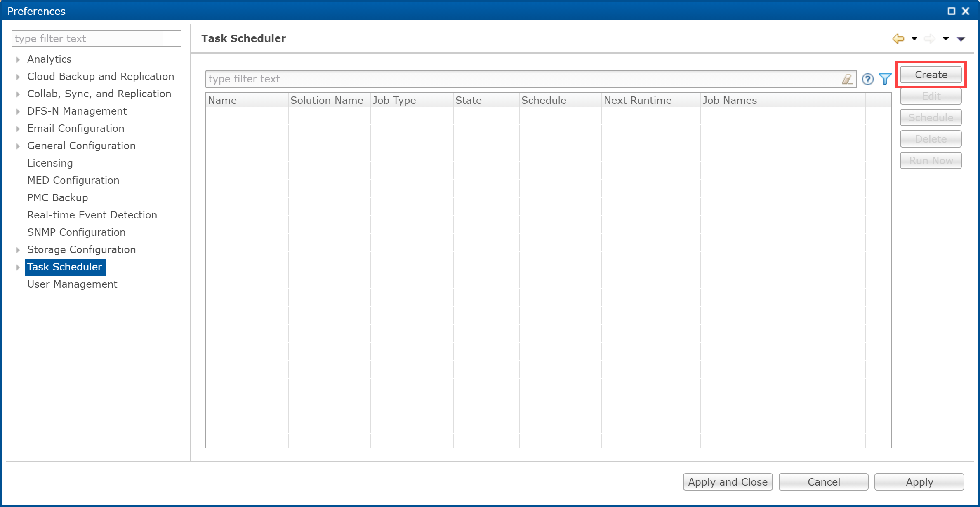Expand the Storage Configuration tree arrow
Viewport: 980px width, 507px height.
pos(18,250)
